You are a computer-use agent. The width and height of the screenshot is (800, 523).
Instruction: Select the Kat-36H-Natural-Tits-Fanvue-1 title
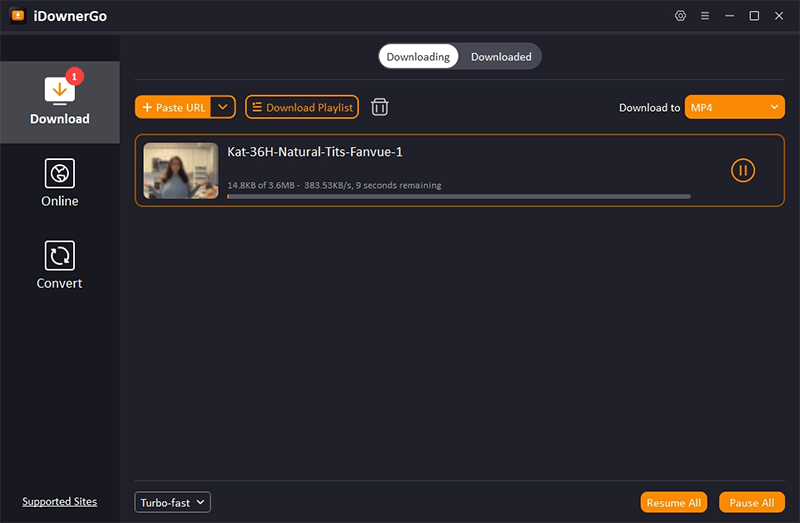point(315,152)
